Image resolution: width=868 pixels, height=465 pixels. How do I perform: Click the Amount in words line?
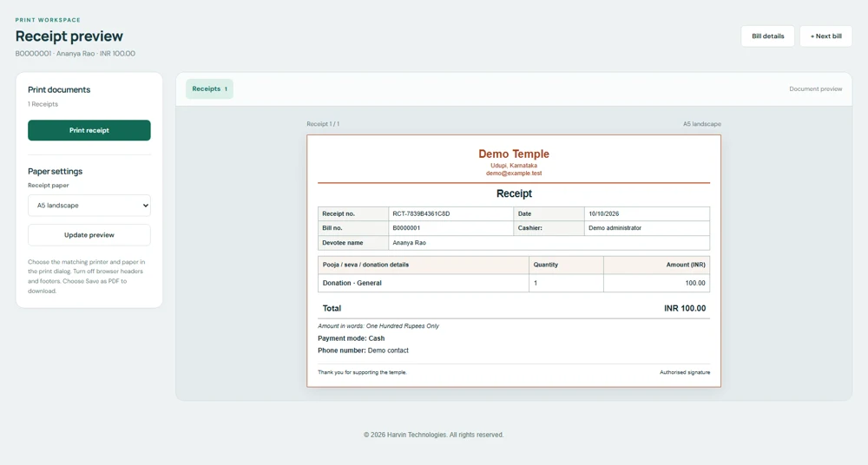[378, 326]
